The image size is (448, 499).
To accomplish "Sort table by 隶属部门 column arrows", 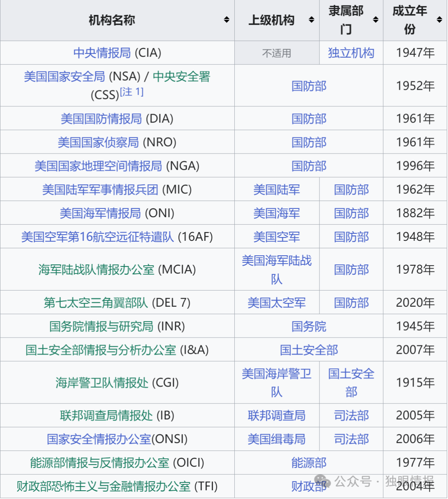I will (376, 20).
